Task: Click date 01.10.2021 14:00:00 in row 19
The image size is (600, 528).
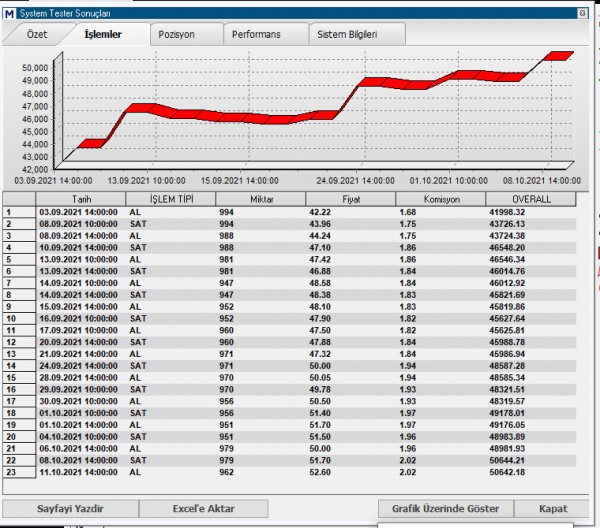Action: click(x=78, y=425)
